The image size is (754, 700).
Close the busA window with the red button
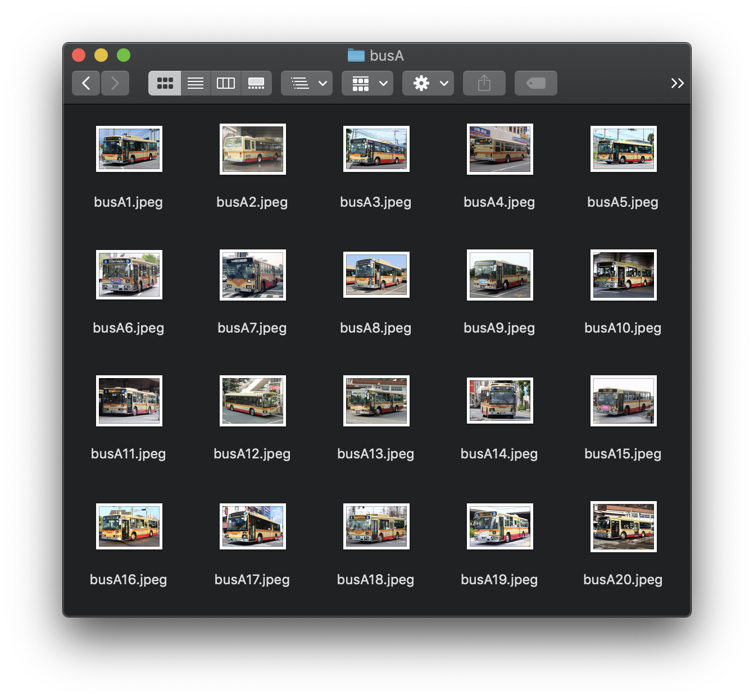point(79,55)
